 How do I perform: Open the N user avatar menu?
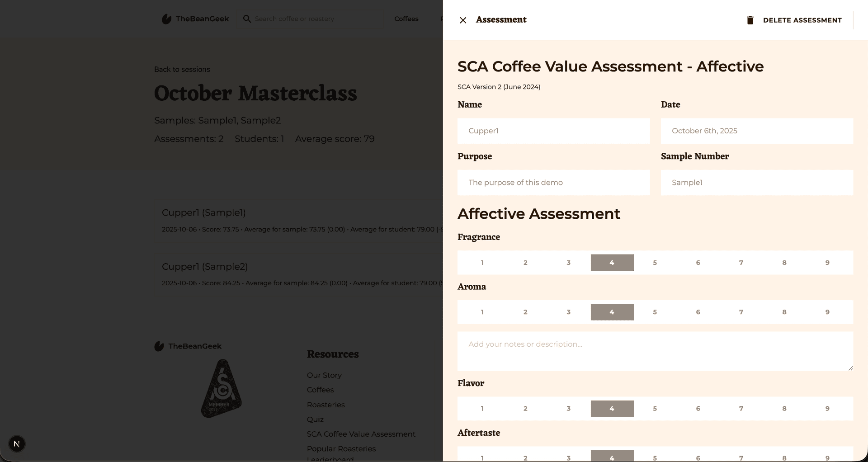point(17,443)
